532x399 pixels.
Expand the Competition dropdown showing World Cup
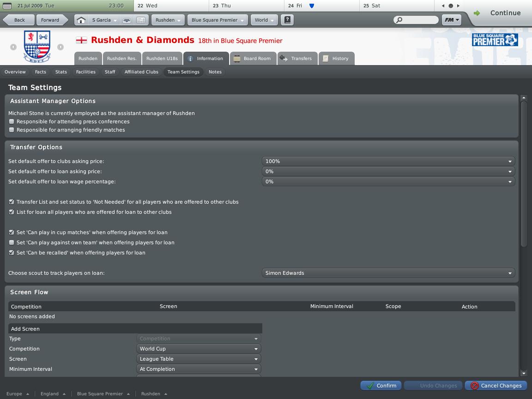[199, 349]
